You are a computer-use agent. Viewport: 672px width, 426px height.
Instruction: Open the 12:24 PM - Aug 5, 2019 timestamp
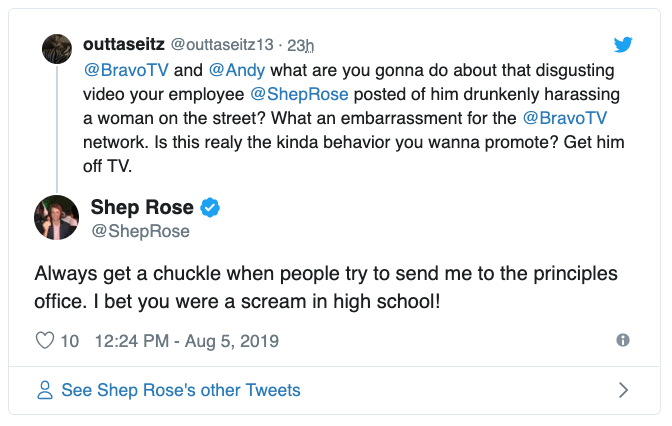point(186,341)
